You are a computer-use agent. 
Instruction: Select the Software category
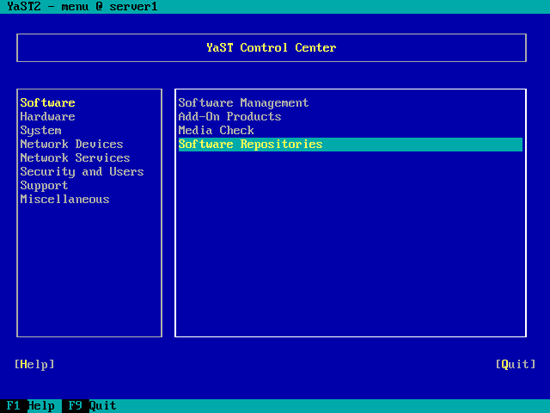(x=48, y=103)
